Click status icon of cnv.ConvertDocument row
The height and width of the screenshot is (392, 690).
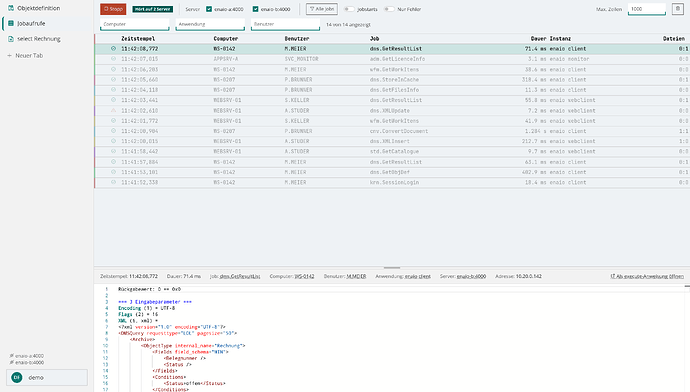(x=113, y=131)
